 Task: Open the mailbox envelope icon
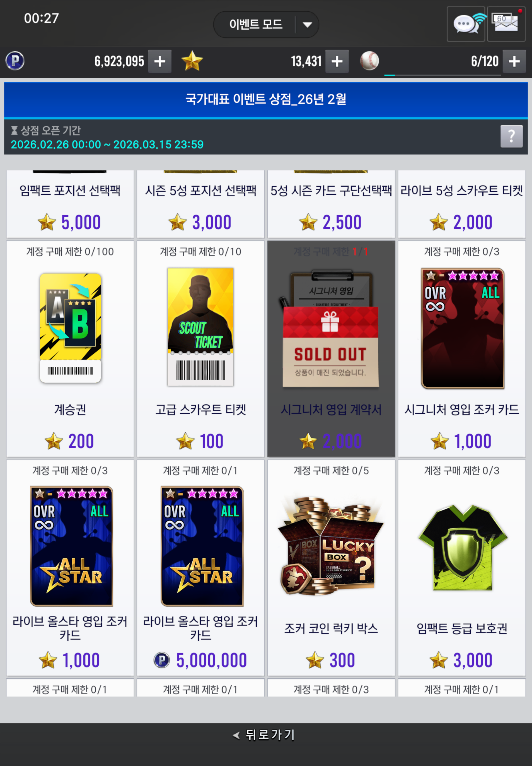pyautogui.click(x=506, y=24)
